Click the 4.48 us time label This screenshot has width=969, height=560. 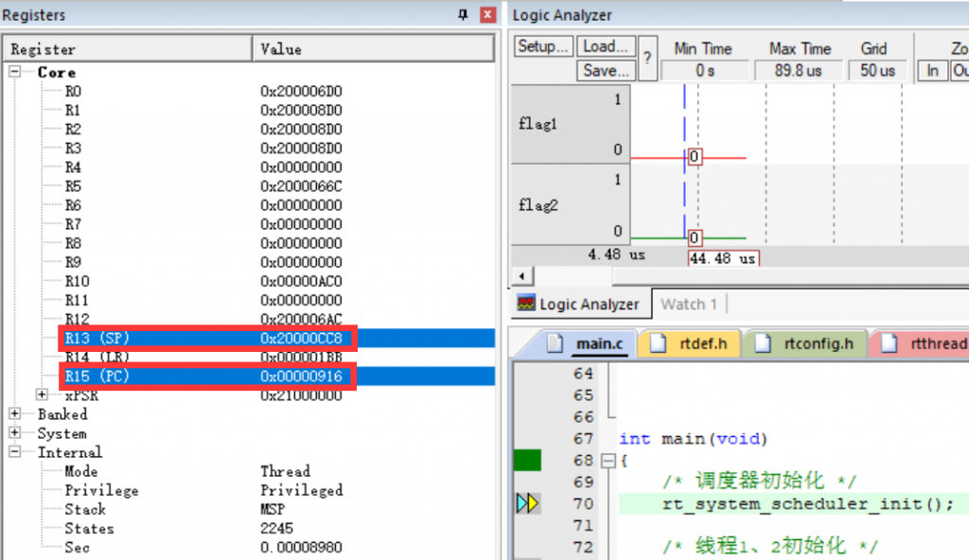coord(616,254)
